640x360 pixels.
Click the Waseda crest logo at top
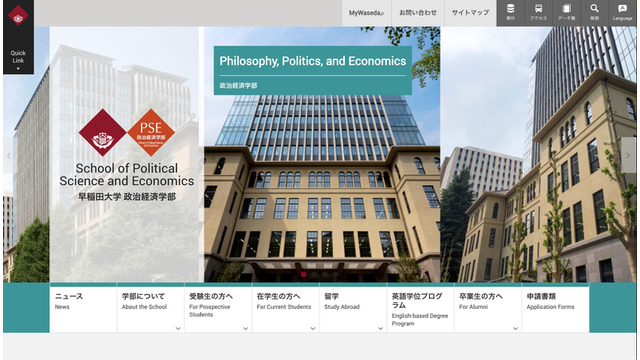(18, 16)
